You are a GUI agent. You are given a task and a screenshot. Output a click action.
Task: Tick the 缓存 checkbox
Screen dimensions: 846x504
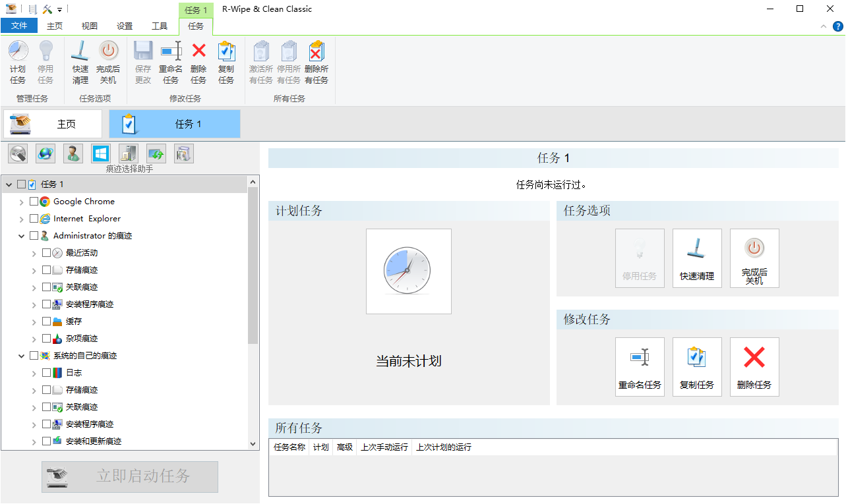click(x=47, y=322)
